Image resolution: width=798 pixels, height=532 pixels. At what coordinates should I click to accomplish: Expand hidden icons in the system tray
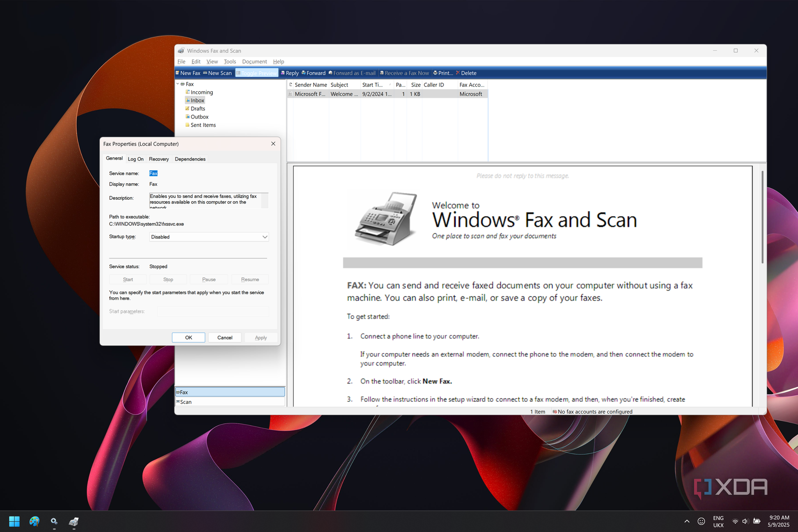(x=687, y=521)
